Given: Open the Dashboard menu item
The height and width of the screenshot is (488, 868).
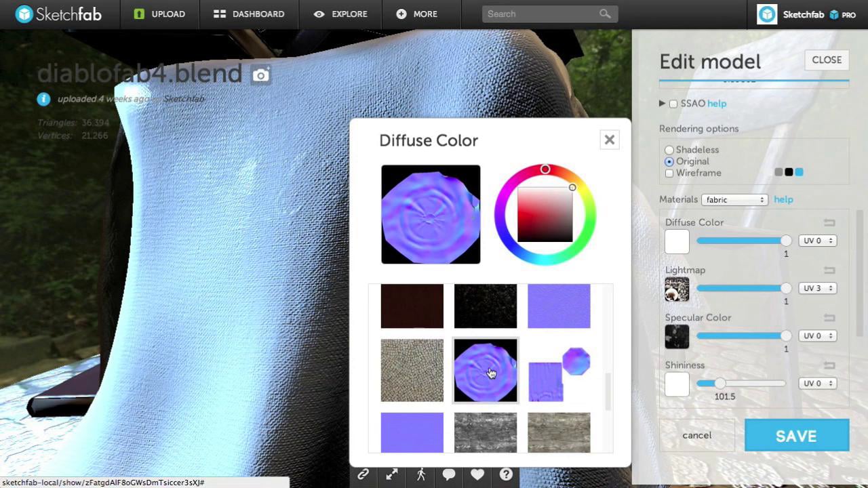Looking at the screenshot, I should (x=249, y=14).
